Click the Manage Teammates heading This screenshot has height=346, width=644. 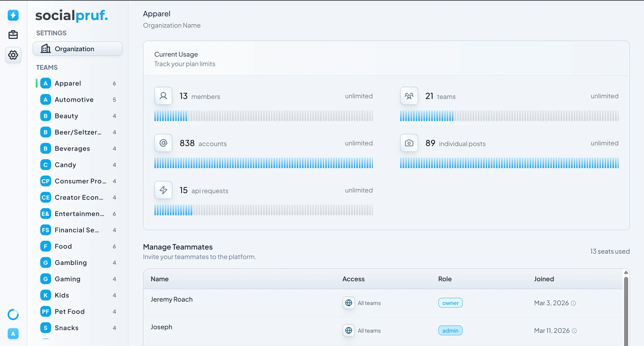pyautogui.click(x=178, y=247)
